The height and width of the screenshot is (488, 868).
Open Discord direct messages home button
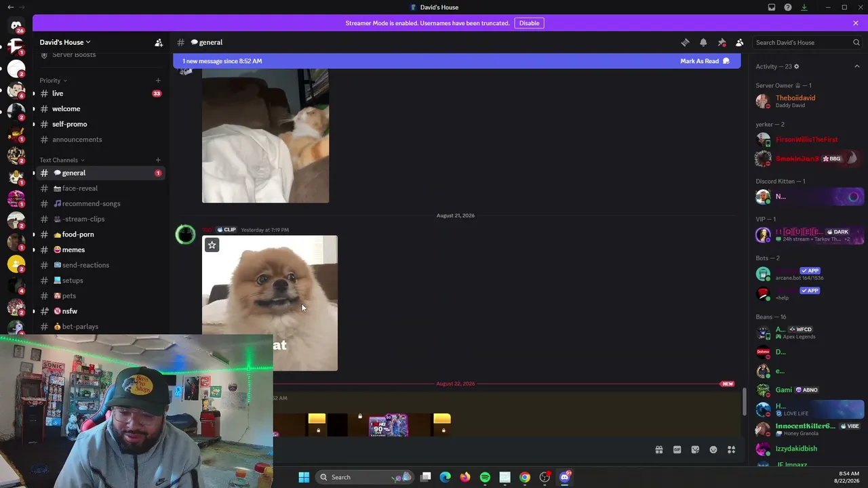click(16, 26)
